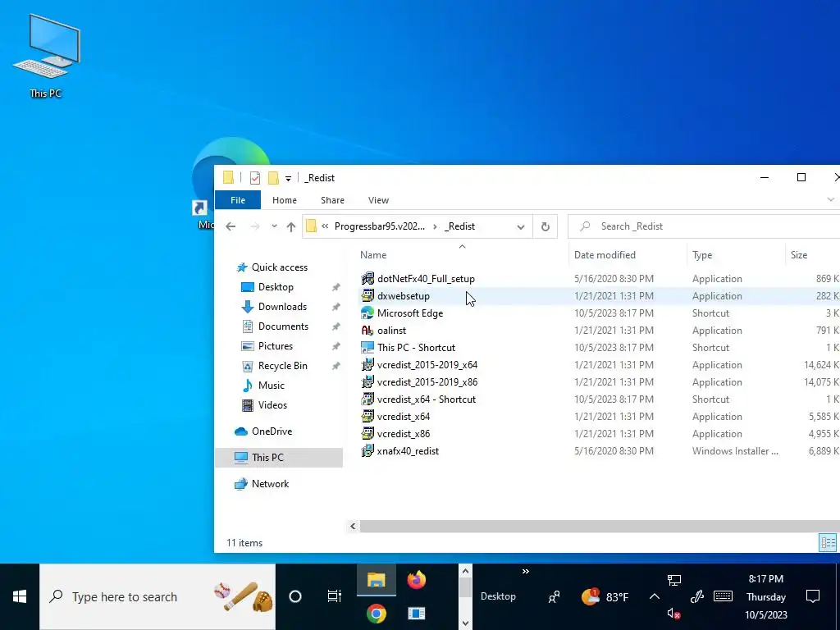Screen dimensions: 840x630
Task: Open Task View on the taskbar
Action: (x=335, y=596)
